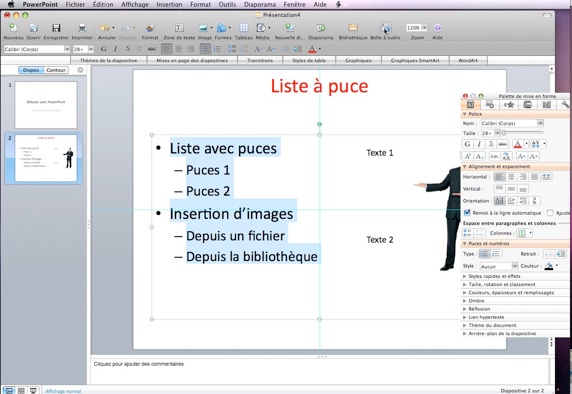Open the Insertion menu

coord(169,4)
